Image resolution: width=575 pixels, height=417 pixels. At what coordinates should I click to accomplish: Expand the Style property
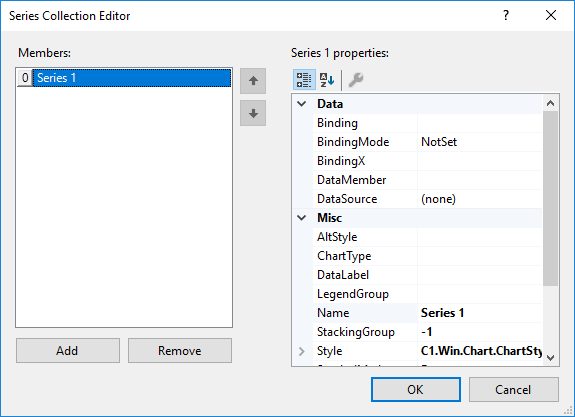click(301, 351)
